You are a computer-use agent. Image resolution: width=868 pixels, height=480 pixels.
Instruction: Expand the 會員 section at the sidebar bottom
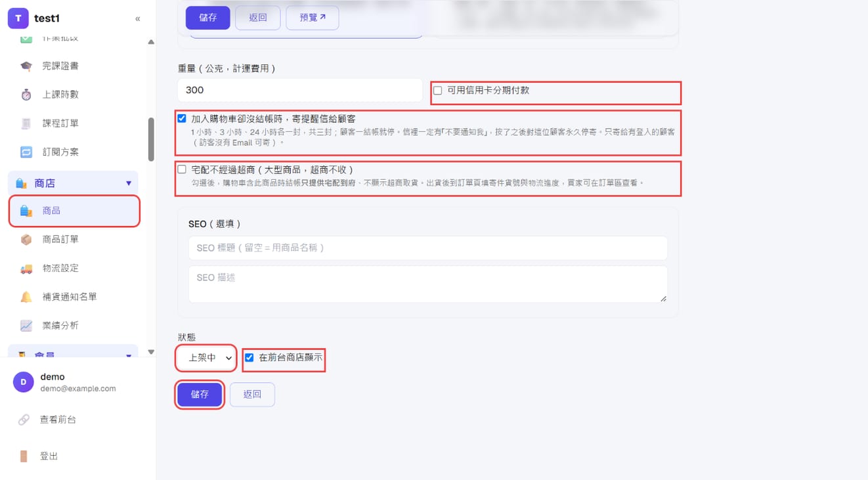(73, 353)
